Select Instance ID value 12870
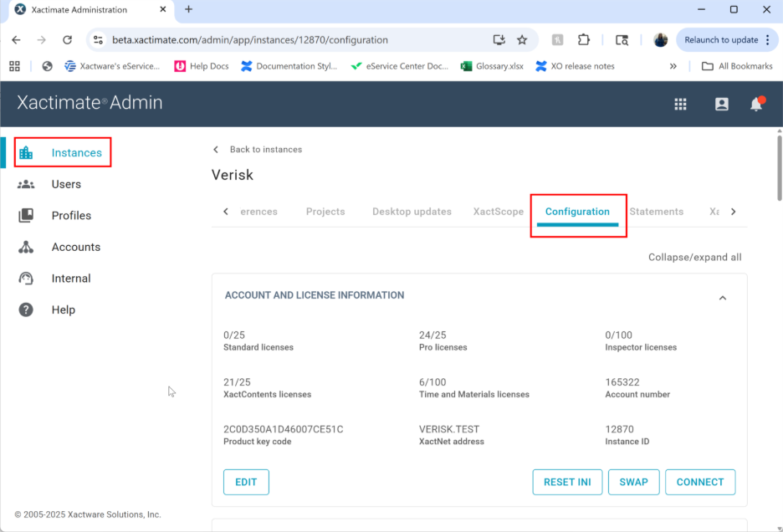Viewport: 783px width, 532px height. point(619,429)
